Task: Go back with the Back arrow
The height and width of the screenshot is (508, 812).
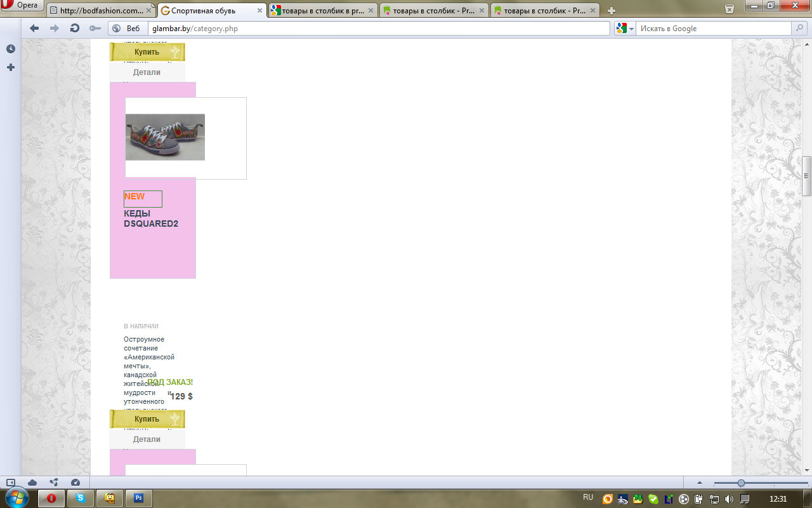Action: [34, 29]
